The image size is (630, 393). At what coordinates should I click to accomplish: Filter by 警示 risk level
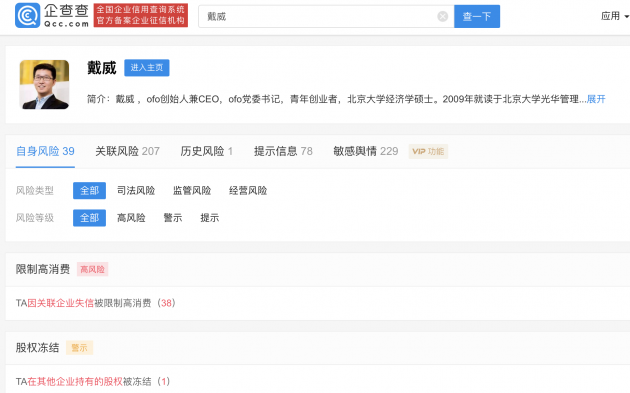[x=173, y=218]
